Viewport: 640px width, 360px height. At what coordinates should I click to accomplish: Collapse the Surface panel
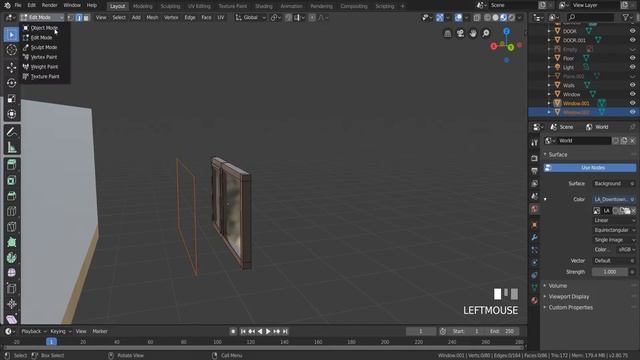pyautogui.click(x=558, y=155)
